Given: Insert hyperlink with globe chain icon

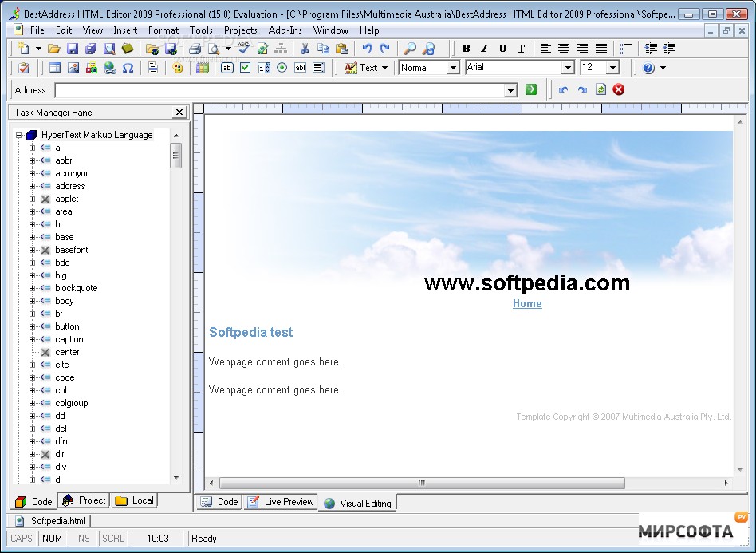Looking at the screenshot, I should click(110, 68).
